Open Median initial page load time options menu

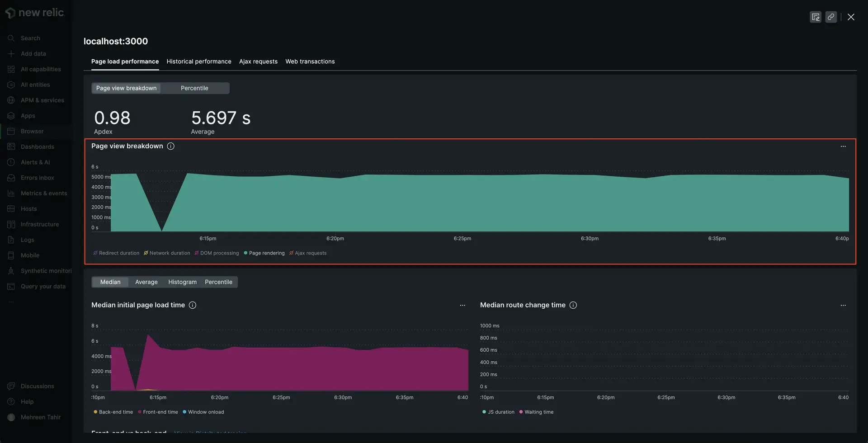(x=462, y=306)
